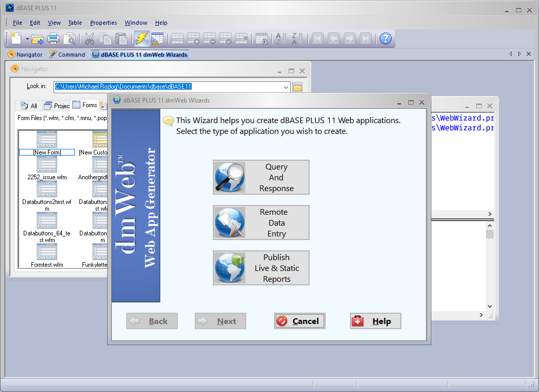
Task: Open the View menu
Action: (54, 23)
